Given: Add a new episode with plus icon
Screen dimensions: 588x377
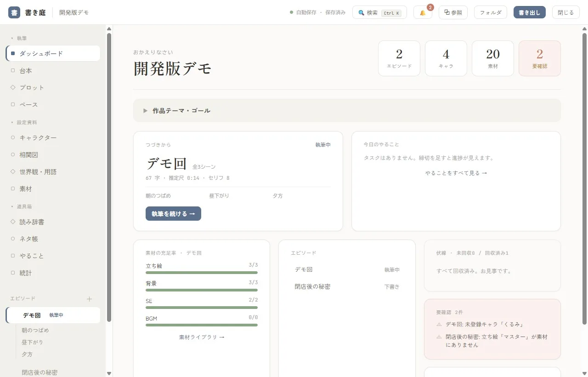Looking at the screenshot, I should coord(90,299).
